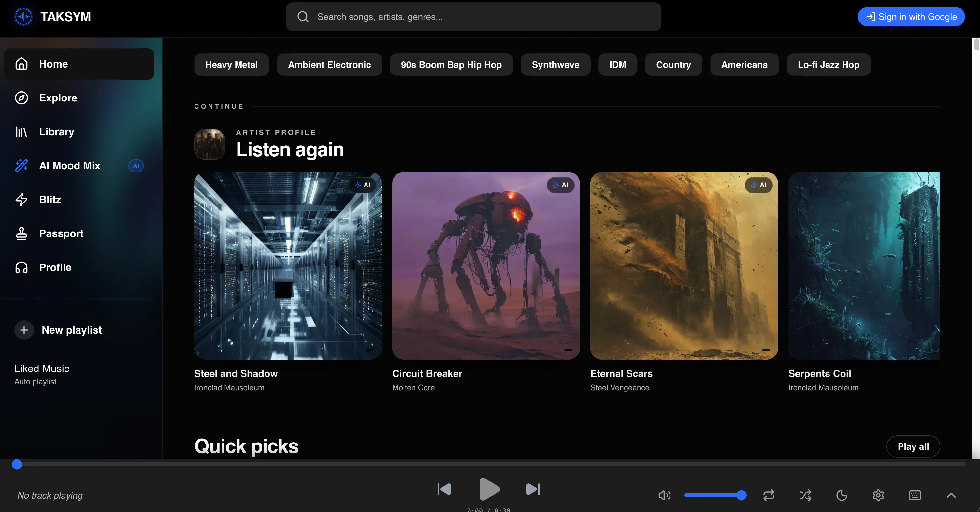Skip to the next track
980x512 pixels.
(533, 489)
